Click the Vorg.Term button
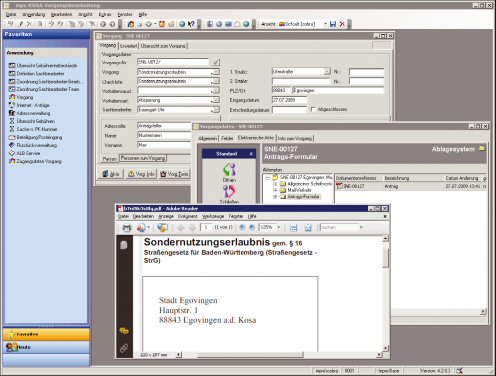 (x=174, y=174)
